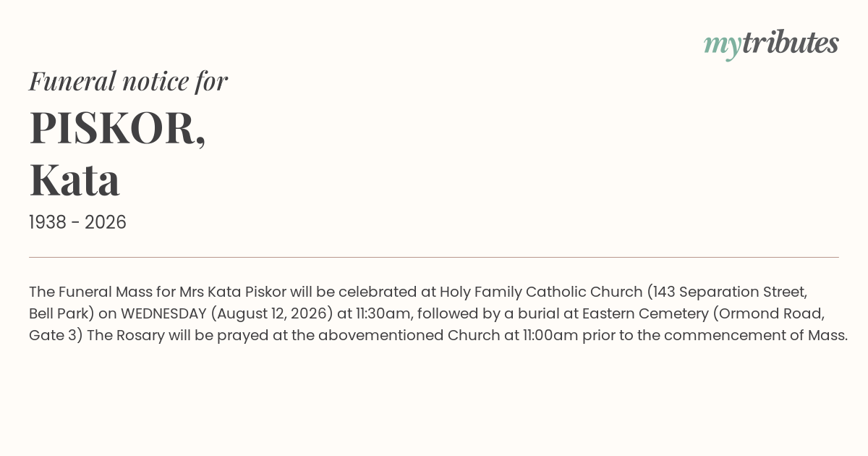
Task: Click the word WEDNESDAY in the notice
Action: pos(163,313)
